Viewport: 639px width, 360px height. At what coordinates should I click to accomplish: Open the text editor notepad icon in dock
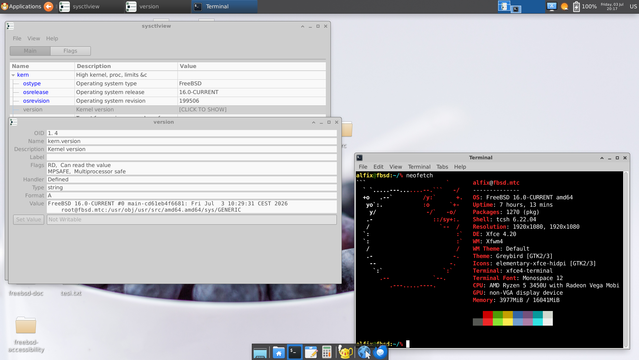click(x=311, y=352)
